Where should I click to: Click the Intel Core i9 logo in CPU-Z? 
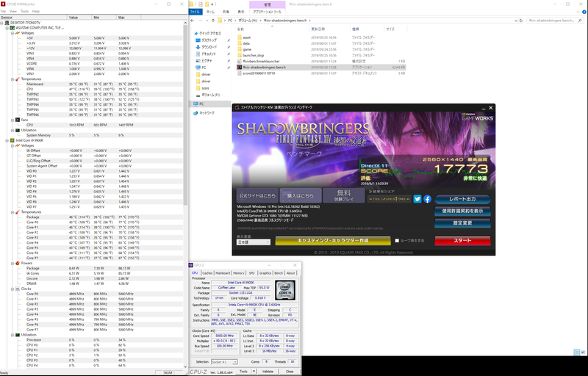[285, 290]
